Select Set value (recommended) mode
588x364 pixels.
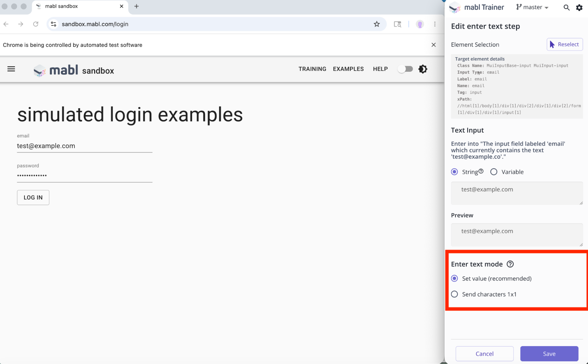454,278
